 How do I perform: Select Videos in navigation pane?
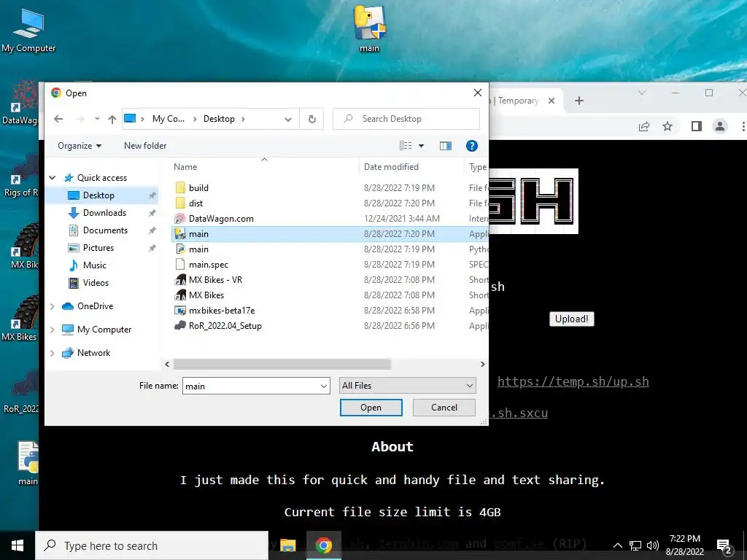coord(96,283)
